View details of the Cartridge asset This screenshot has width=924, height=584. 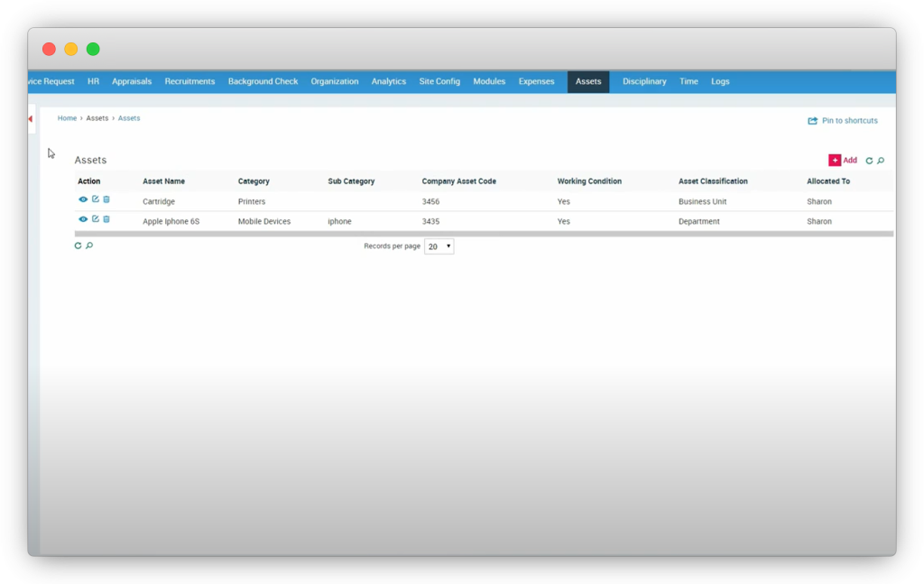pyautogui.click(x=83, y=199)
